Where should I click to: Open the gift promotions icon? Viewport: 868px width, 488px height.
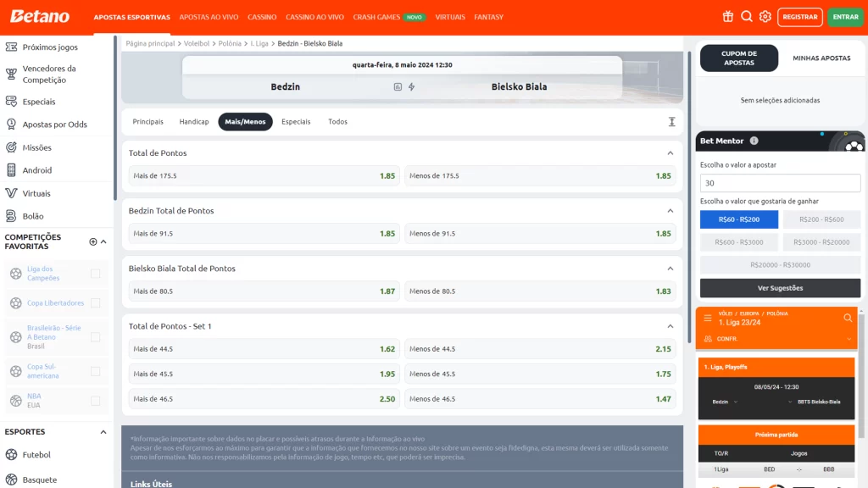pyautogui.click(x=727, y=17)
